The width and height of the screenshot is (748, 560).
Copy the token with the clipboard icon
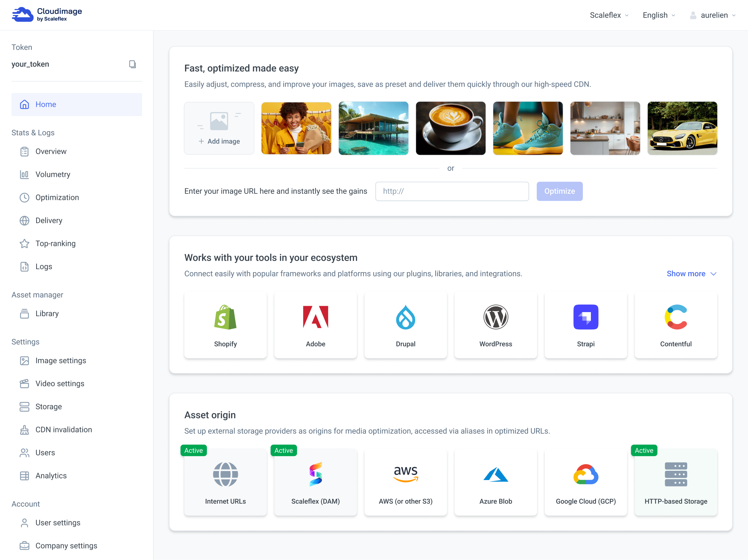132,64
